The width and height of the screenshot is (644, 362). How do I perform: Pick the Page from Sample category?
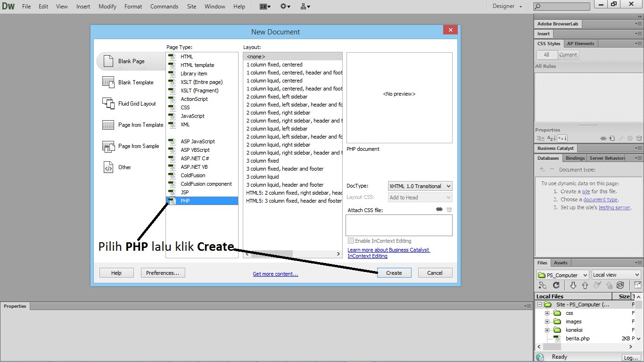(x=131, y=146)
